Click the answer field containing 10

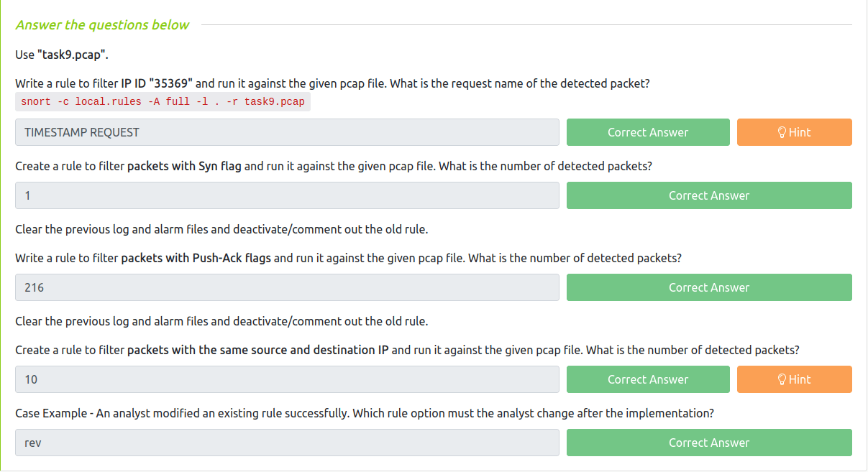(x=287, y=379)
